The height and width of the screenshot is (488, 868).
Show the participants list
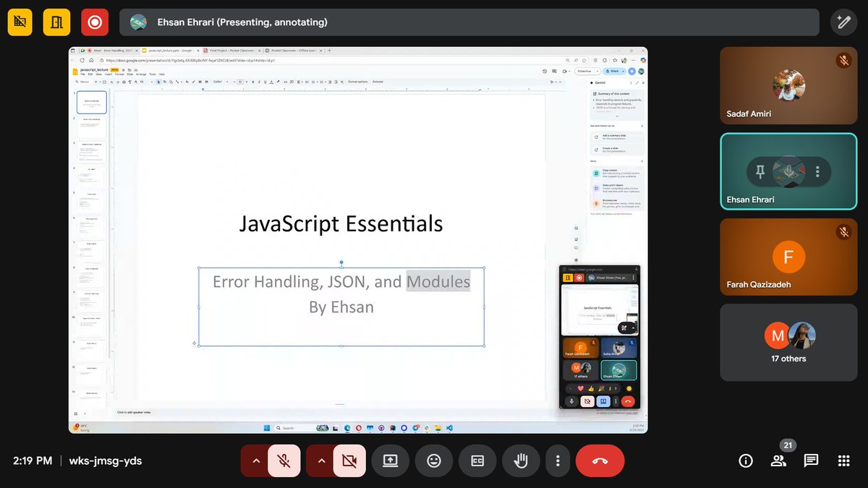[778, 461]
